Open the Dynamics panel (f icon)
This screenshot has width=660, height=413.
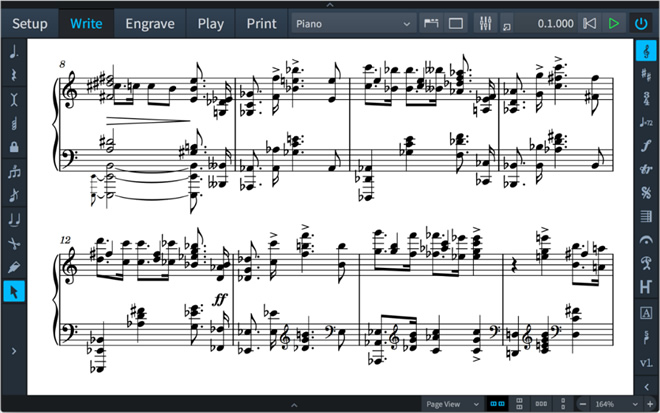click(x=646, y=146)
